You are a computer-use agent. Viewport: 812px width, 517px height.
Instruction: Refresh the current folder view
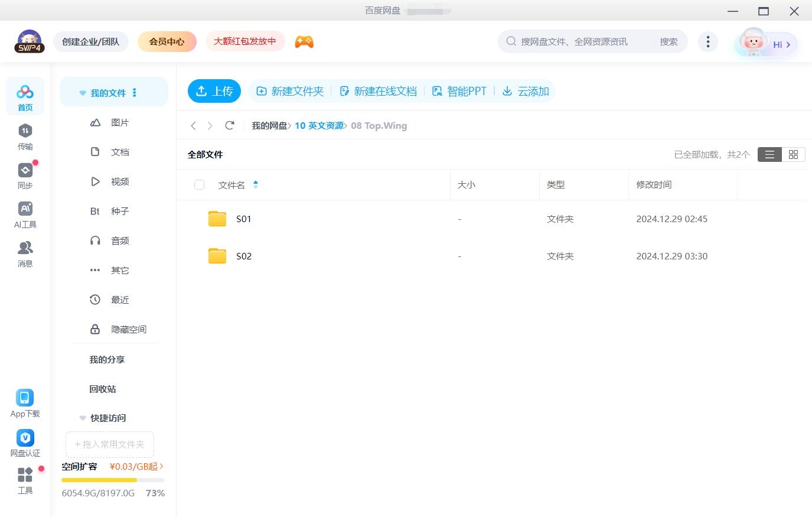click(x=230, y=125)
